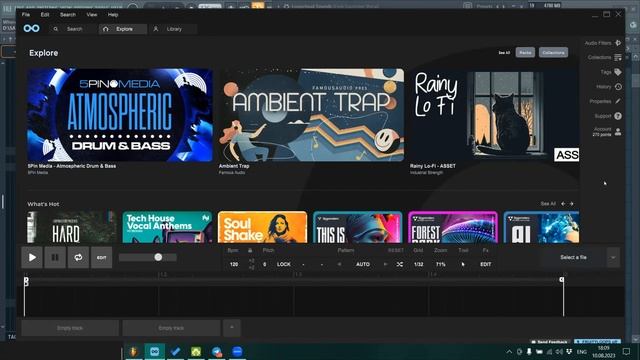640x360 pixels.
Task: Open the Help menu
Action: point(113,15)
